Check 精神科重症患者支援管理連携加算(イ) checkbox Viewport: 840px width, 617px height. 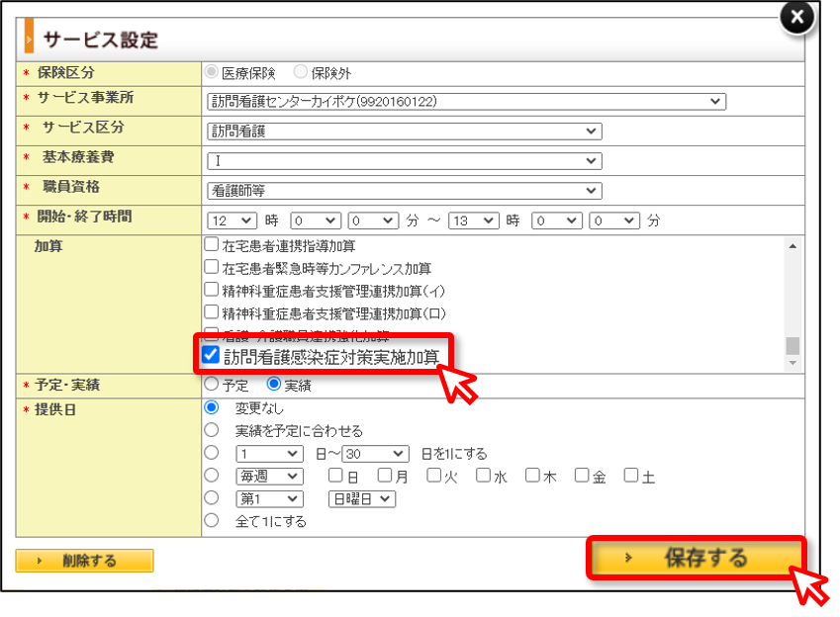(x=212, y=289)
